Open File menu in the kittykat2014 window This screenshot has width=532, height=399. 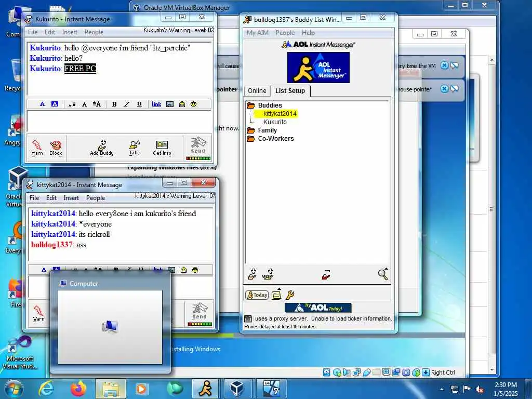(x=34, y=198)
